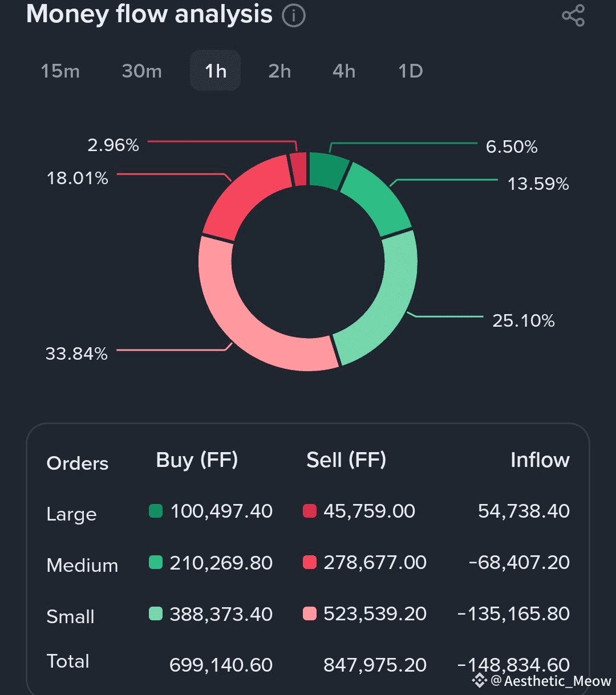
Task: Click the info icon beside Money flow analysis
Action: click(x=294, y=15)
